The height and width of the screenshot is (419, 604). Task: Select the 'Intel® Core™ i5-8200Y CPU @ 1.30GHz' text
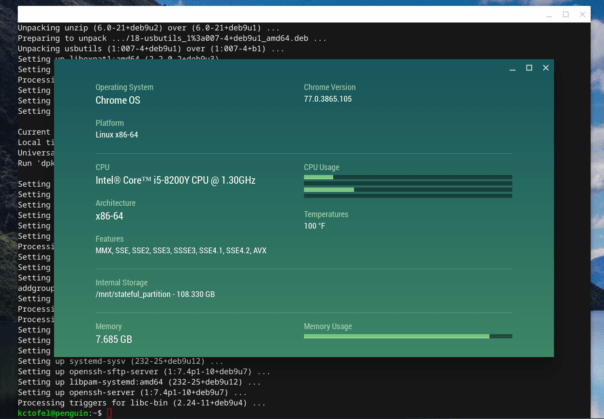click(175, 180)
